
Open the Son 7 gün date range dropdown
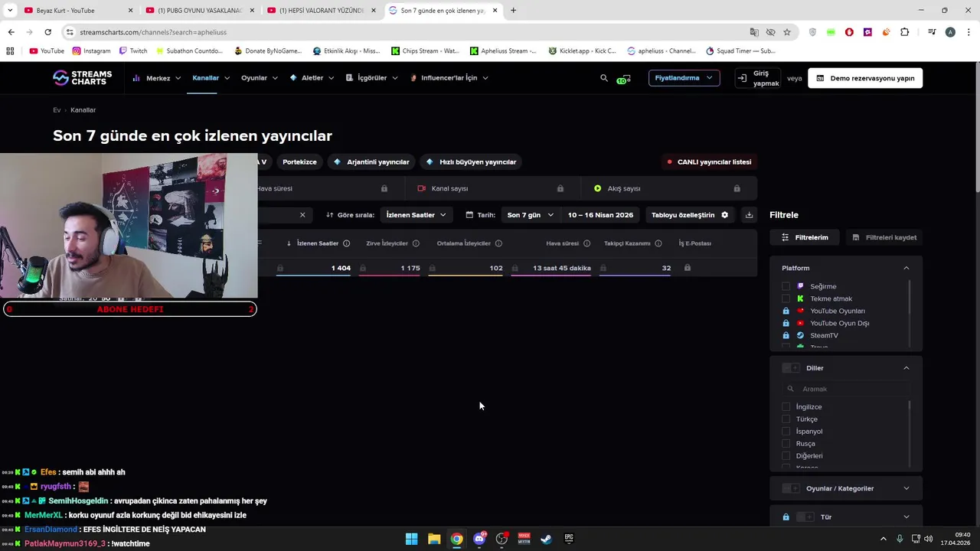[x=530, y=215]
